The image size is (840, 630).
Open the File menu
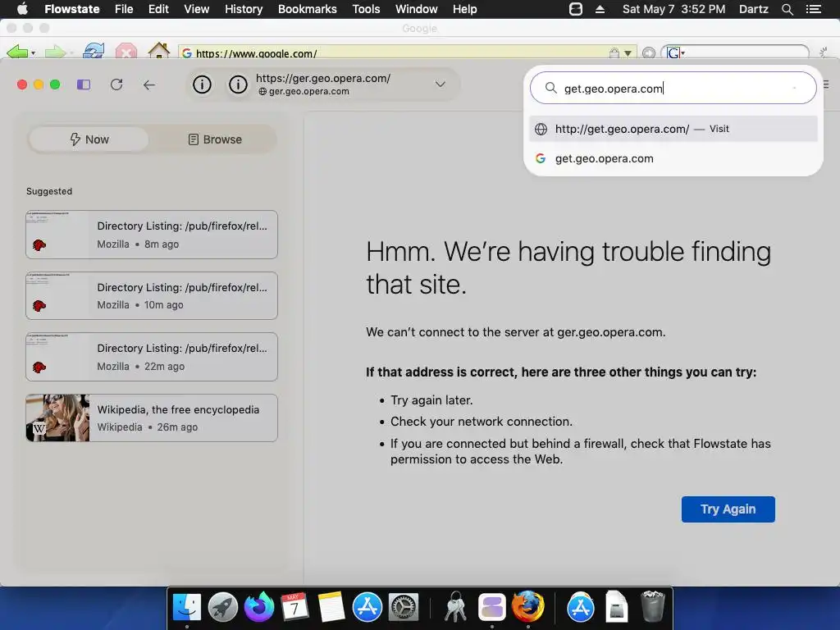tap(124, 9)
